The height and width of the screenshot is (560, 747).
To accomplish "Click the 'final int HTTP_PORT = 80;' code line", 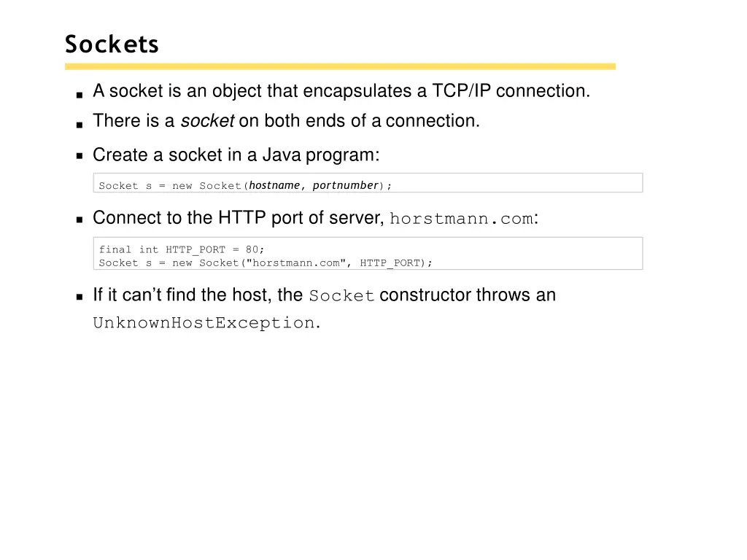I will point(181,249).
